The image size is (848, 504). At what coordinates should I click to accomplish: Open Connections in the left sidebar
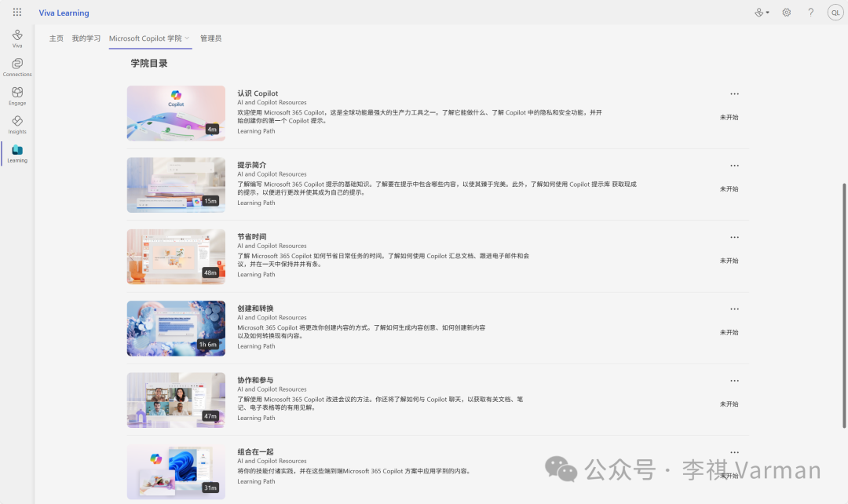(17, 67)
